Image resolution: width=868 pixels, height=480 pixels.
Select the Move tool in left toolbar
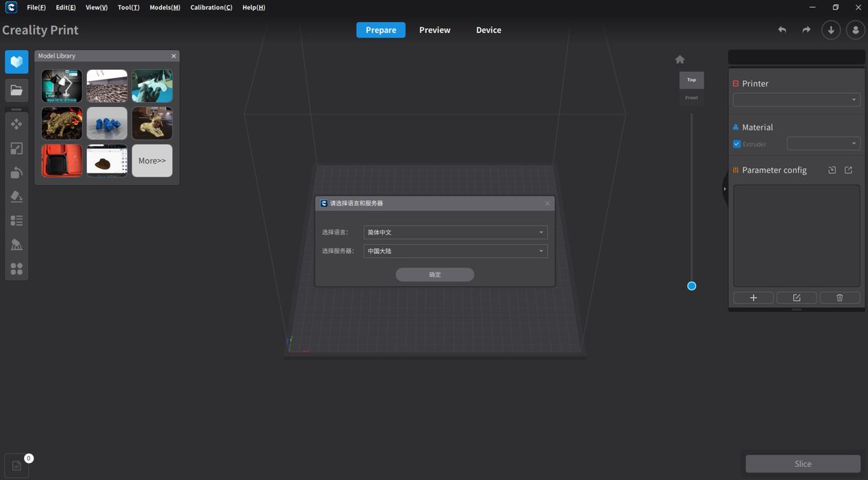tap(16, 124)
